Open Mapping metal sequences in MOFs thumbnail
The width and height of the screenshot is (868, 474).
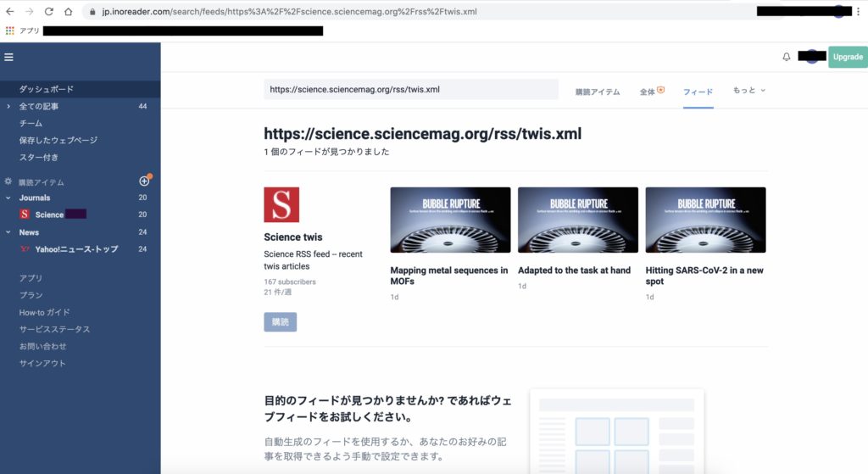point(450,220)
